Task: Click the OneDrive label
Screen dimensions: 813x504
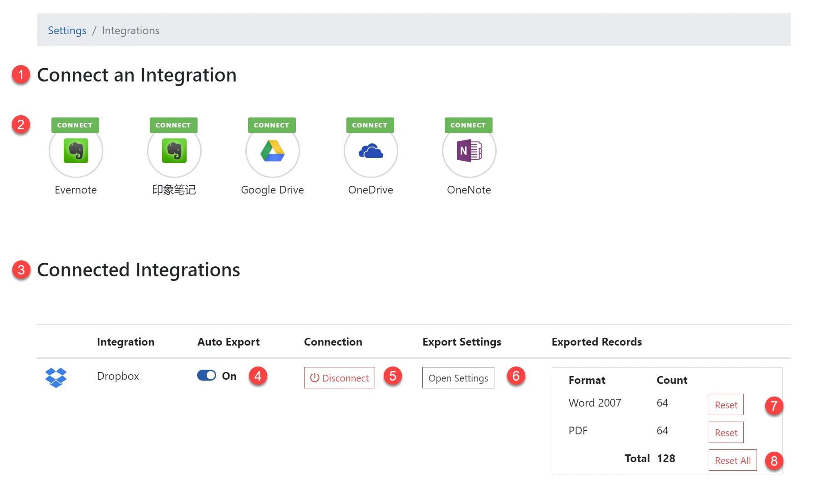Action: click(x=371, y=190)
